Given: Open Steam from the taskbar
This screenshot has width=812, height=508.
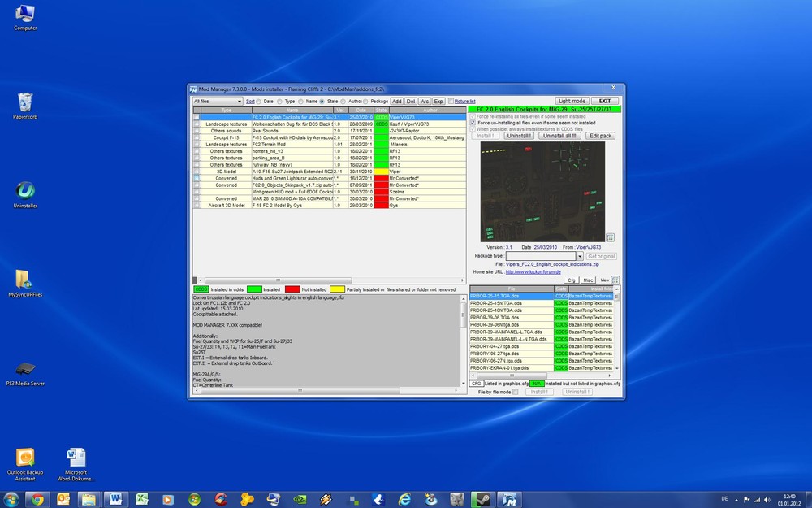Looking at the screenshot, I should 484,498.
